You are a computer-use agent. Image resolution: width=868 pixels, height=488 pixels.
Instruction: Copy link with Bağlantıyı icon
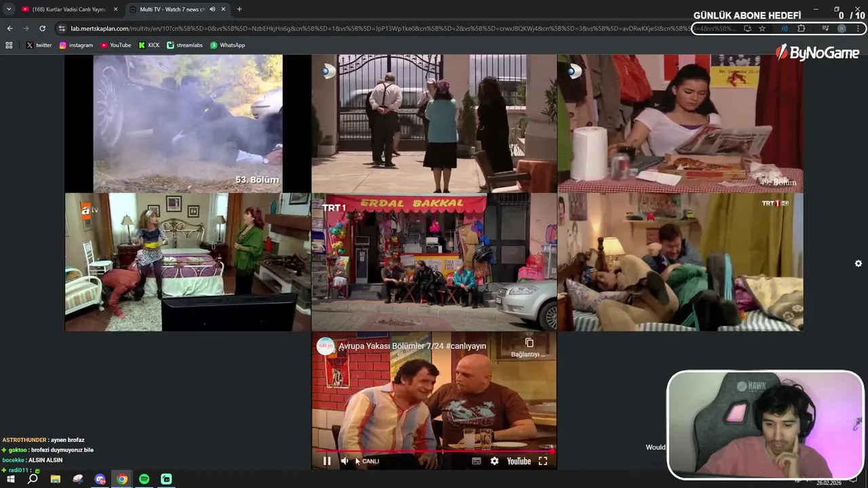click(x=529, y=348)
